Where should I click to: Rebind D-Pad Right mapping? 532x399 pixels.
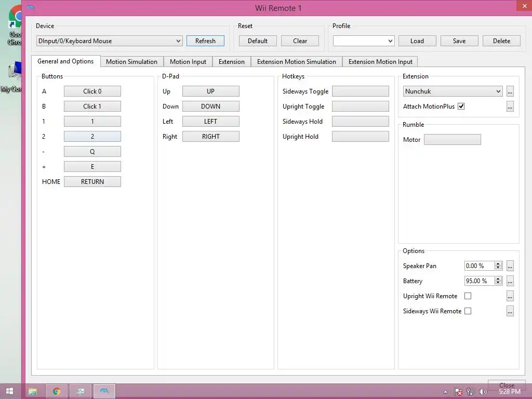[211, 137]
